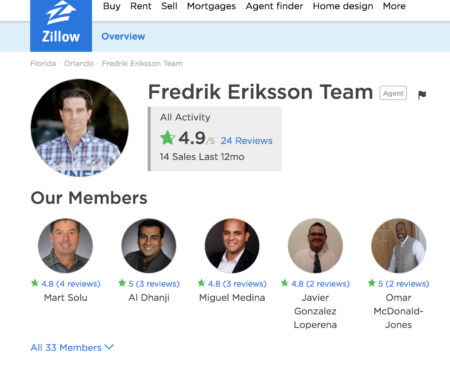450x370 pixels.
Task: Click the report flag icon
Action: [x=422, y=95]
